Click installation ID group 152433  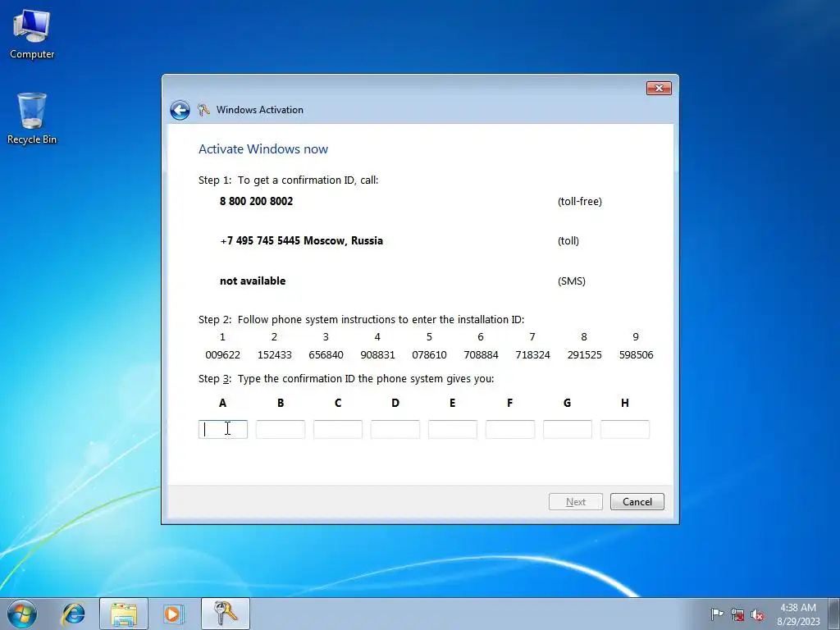274,354
